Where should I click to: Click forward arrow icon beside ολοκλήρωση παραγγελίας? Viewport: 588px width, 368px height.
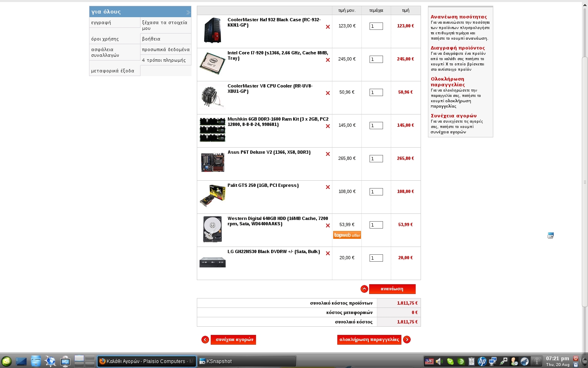click(407, 339)
